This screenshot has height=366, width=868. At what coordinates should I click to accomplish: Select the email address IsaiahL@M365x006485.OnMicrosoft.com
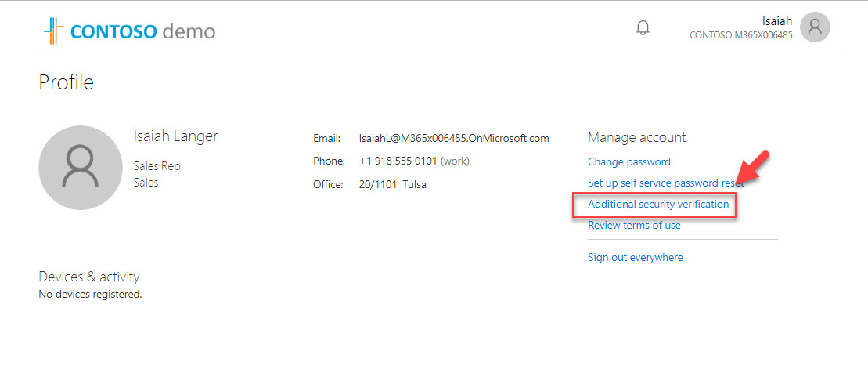tap(454, 138)
